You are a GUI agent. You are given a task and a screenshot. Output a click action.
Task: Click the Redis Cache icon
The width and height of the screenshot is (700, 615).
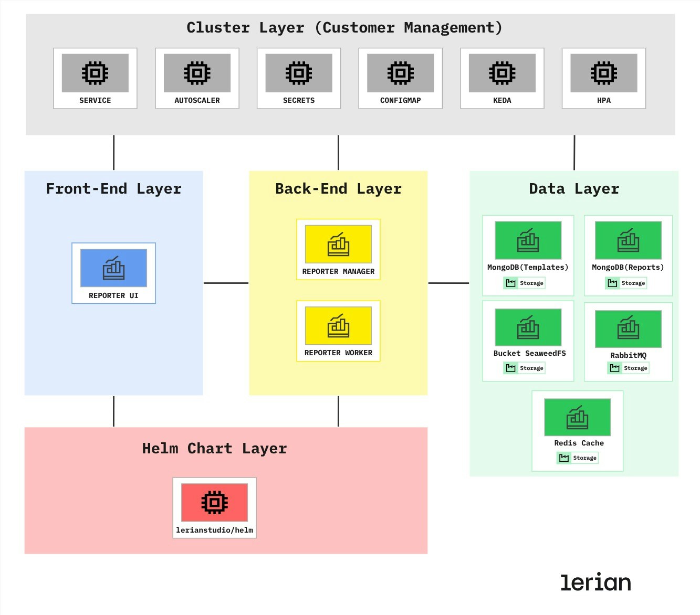[577, 416]
